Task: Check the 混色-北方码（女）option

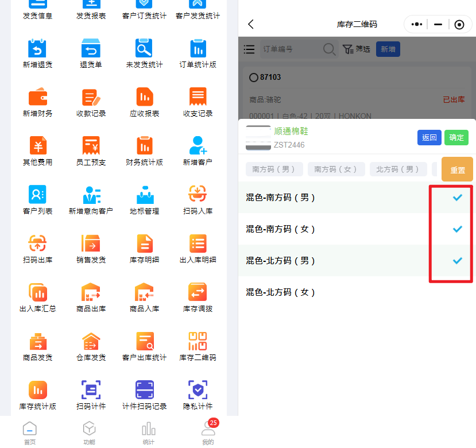Action: (x=356, y=292)
